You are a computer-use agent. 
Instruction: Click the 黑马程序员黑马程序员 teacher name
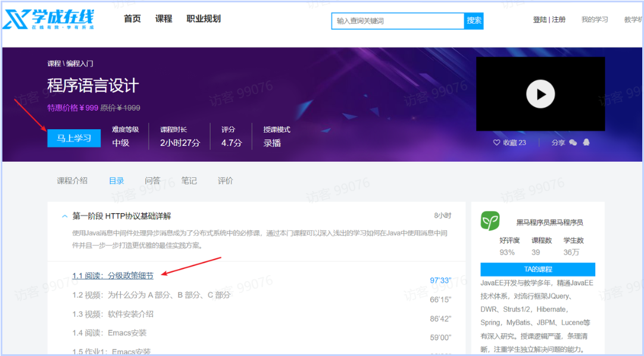pos(549,223)
